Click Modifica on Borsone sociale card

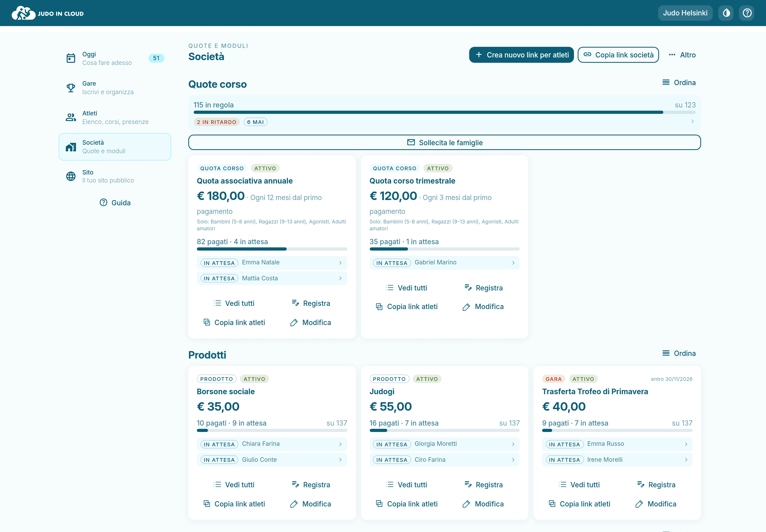tap(311, 504)
